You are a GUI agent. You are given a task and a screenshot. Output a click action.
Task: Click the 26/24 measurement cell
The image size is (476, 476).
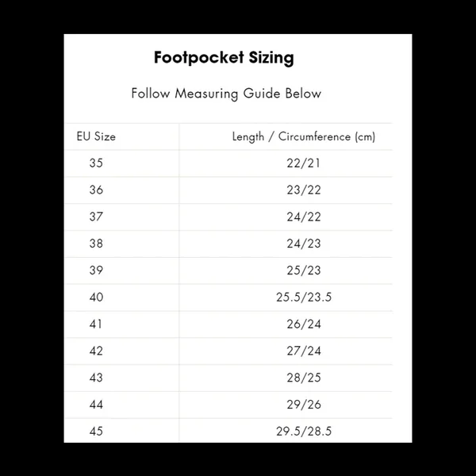click(303, 325)
